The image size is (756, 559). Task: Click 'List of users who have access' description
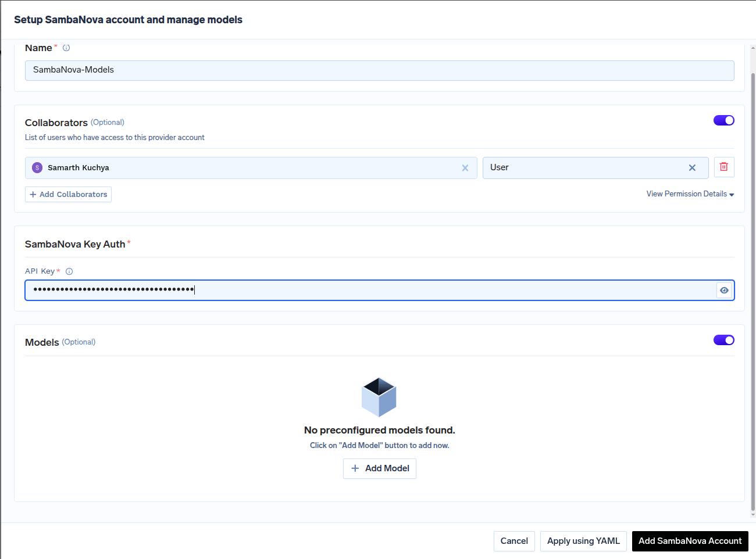point(115,138)
